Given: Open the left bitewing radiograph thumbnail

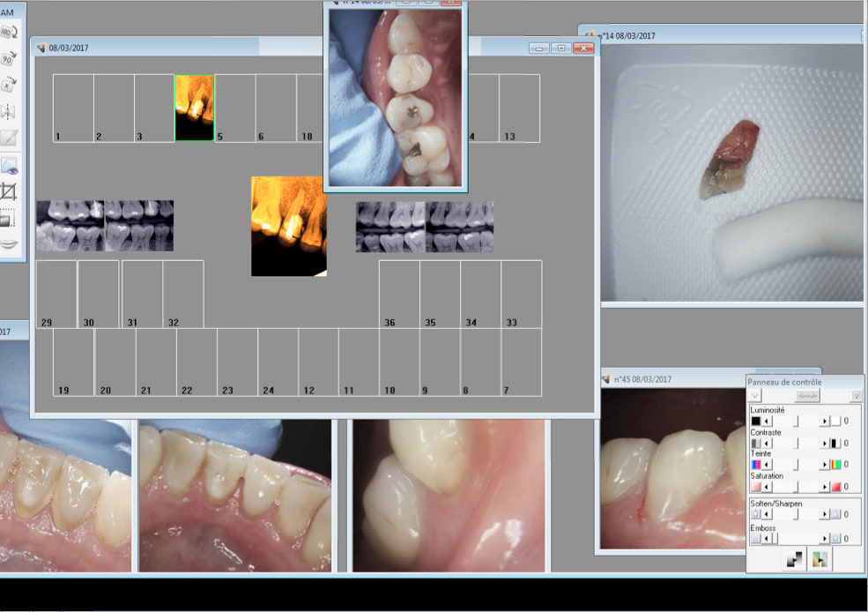Looking at the screenshot, I should pyautogui.click(x=70, y=226).
